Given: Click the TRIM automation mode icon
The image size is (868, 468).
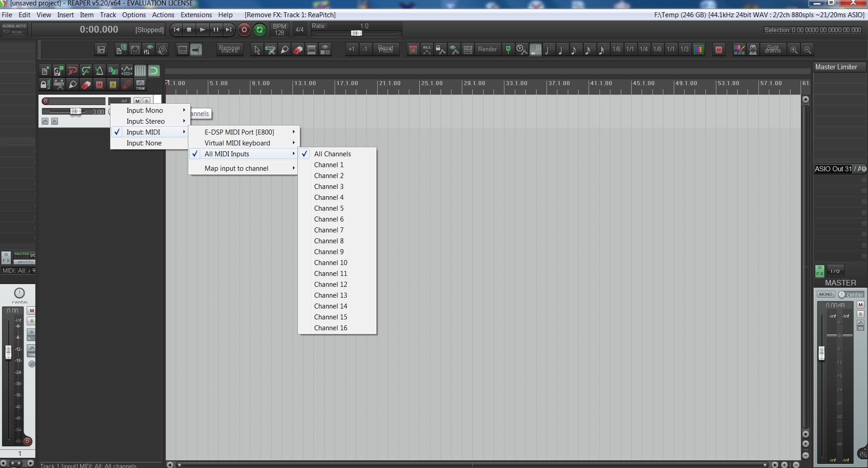Looking at the screenshot, I should coord(140,84).
